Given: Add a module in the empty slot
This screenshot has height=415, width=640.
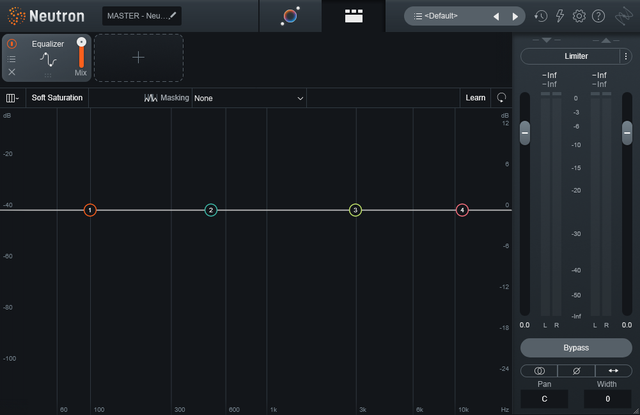Looking at the screenshot, I should 138,57.
